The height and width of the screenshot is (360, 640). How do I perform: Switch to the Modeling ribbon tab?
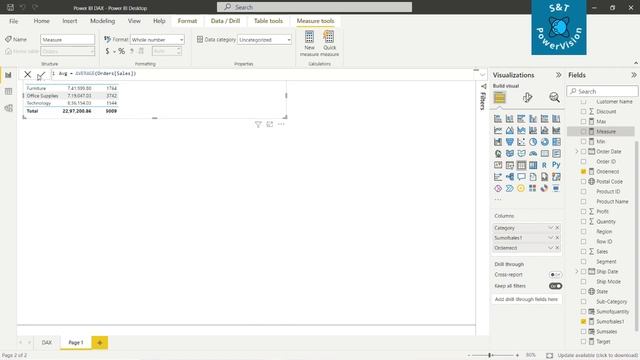[x=102, y=21]
